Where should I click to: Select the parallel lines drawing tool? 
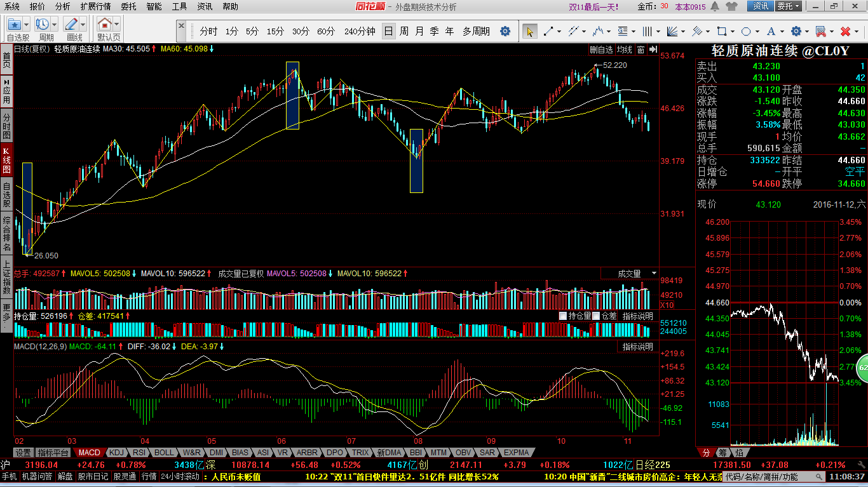click(573, 31)
